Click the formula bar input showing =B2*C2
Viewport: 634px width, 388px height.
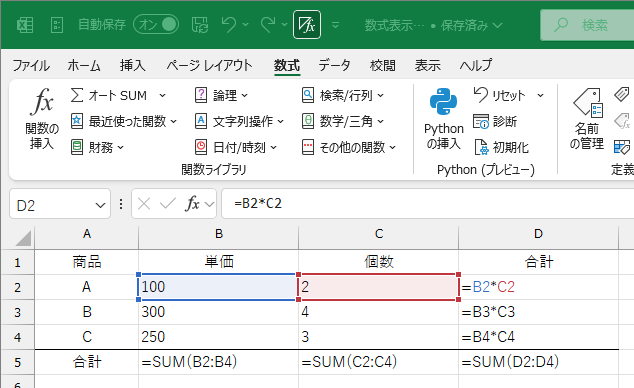coord(428,203)
